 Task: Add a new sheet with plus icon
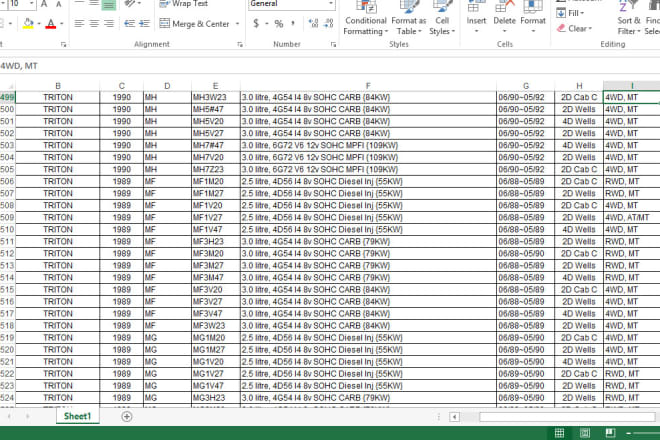pos(127,416)
